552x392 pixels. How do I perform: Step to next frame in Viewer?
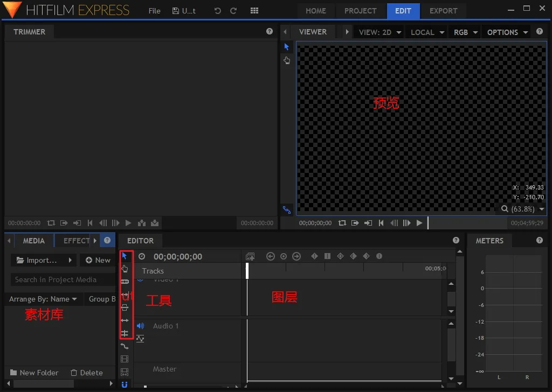click(406, 223)
